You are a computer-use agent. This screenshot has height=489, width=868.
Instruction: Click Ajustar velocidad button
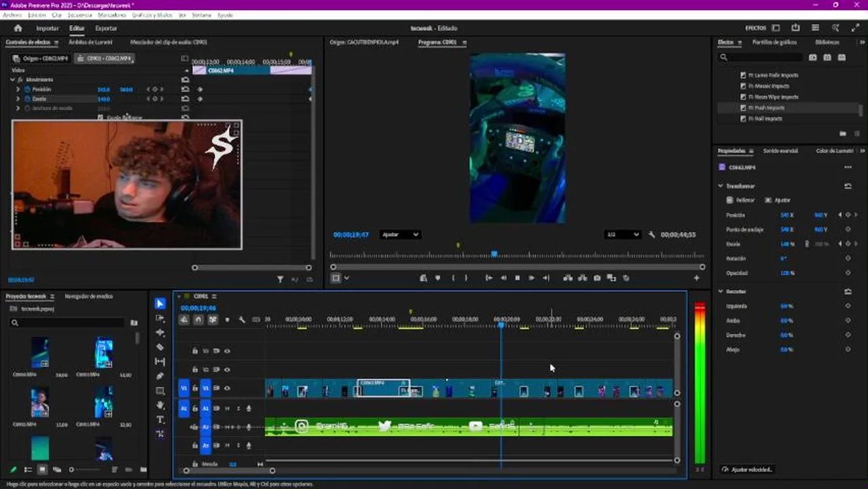pyautogui.click(x=747, y=469)
